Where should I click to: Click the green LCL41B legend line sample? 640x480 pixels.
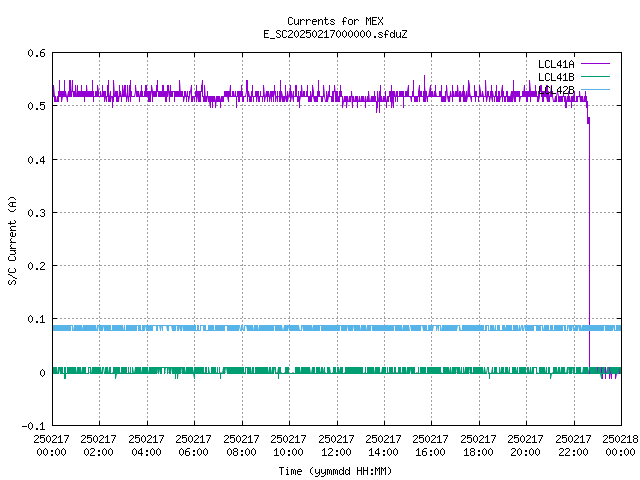[595, 76]
